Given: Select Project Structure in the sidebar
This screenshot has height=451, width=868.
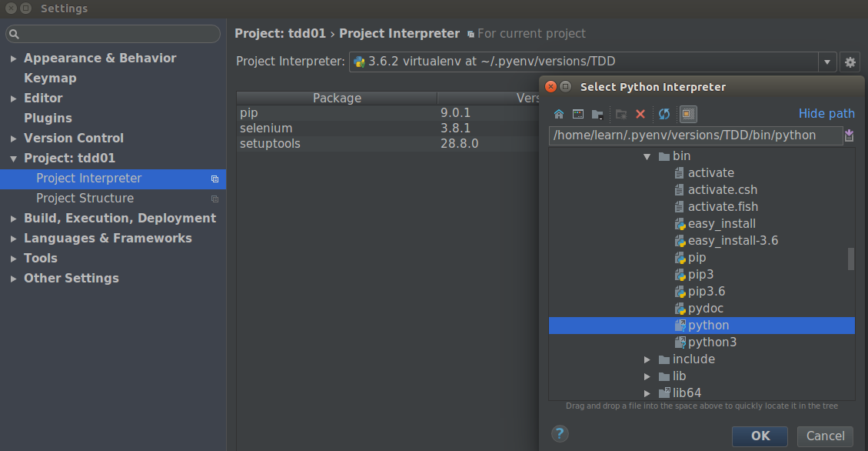Looking at the screenshot, I should (85, 198).
